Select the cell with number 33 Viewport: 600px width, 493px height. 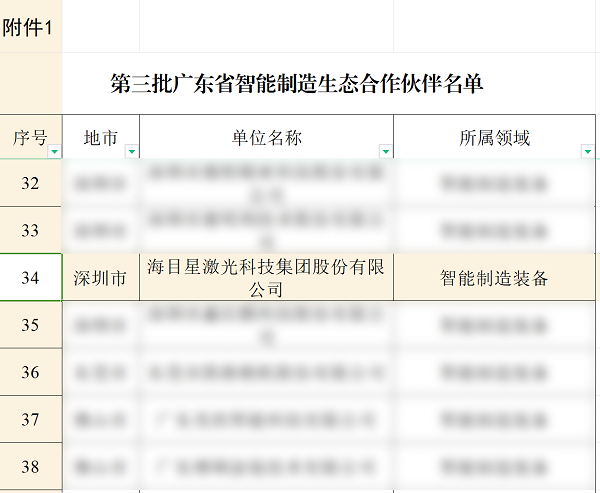pyautogui.click(x=31, y=230)
